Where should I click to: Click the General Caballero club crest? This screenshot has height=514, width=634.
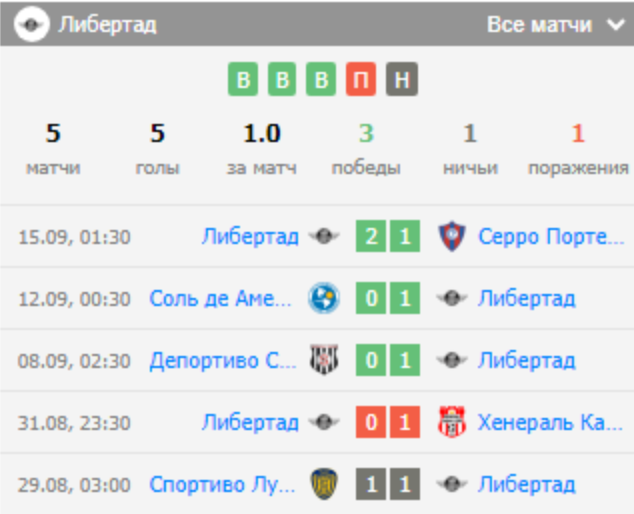[x=452, y=422]
